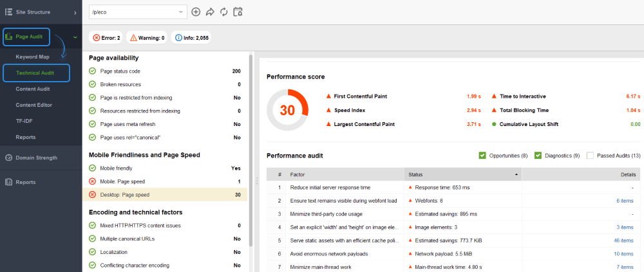Select Reduce initial server response time row
The height and width of the screenshot is (272, 644).
[453, 188]
